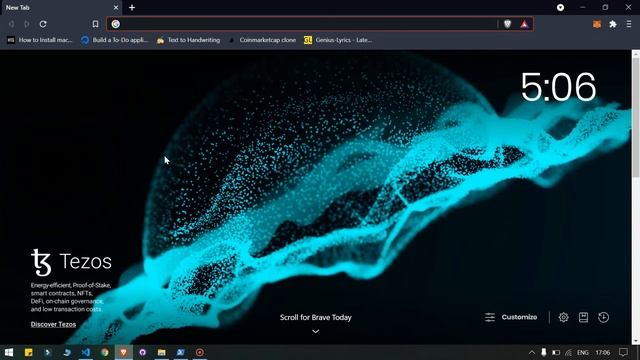Click the ENG language indicator

[583, 352]
